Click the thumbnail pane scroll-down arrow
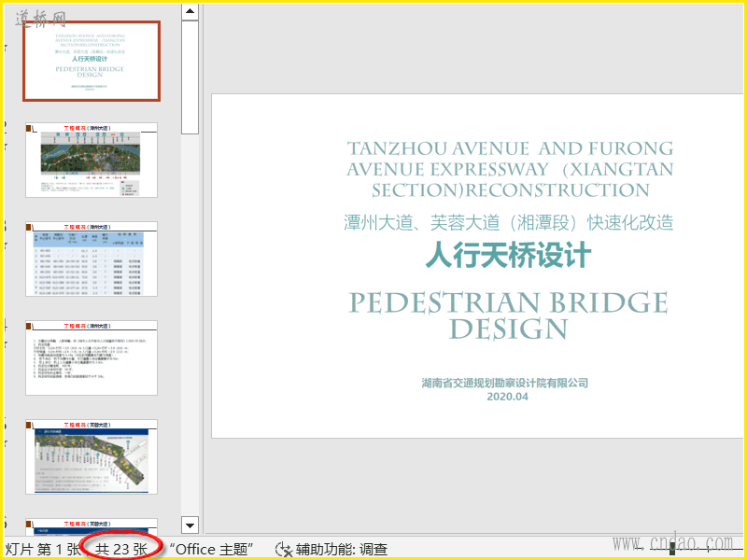 pyautogui.click(x=190, y=525)
